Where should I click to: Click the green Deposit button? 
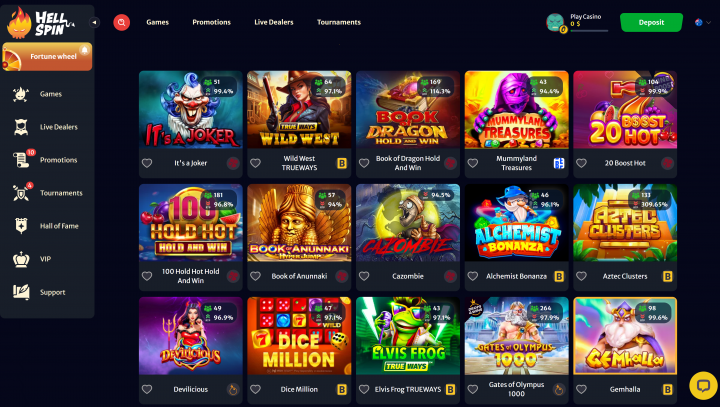[x=651, y=22]
